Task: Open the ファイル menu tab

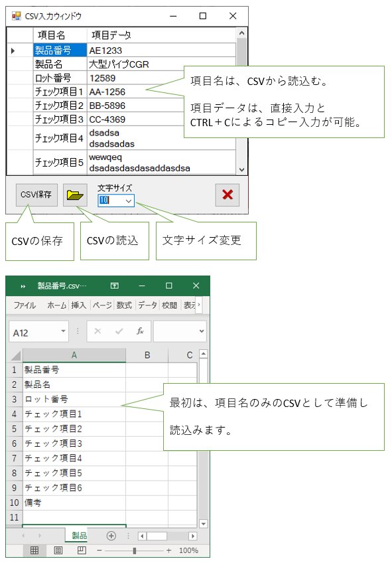Action: 25,305
